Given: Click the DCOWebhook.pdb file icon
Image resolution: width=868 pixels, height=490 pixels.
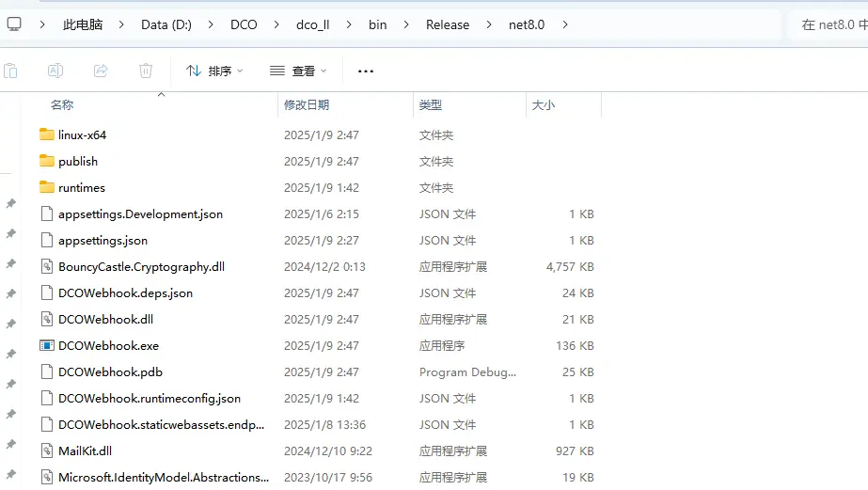Looking at the screenshot, I should (x=47, y=371).
